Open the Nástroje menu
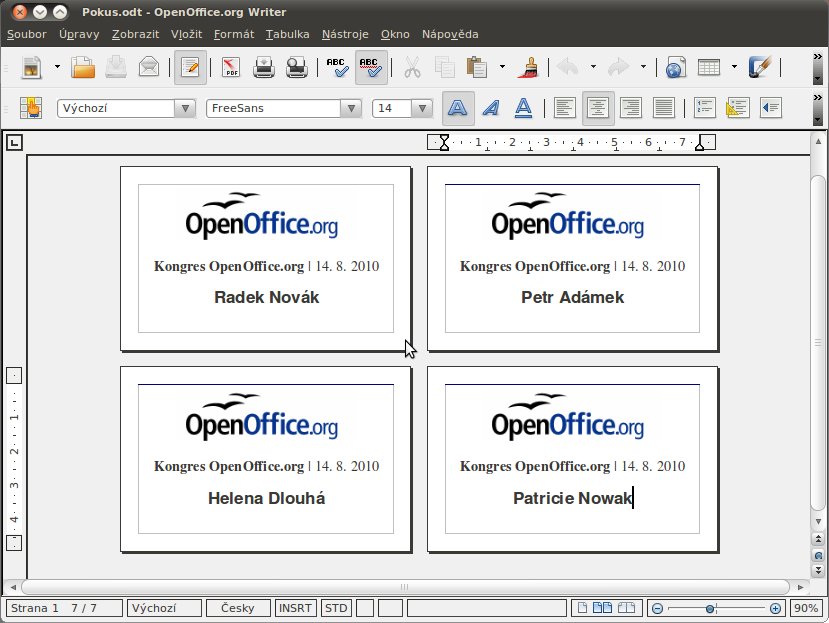This screenshot has width=829, height=623. [345, 34]
